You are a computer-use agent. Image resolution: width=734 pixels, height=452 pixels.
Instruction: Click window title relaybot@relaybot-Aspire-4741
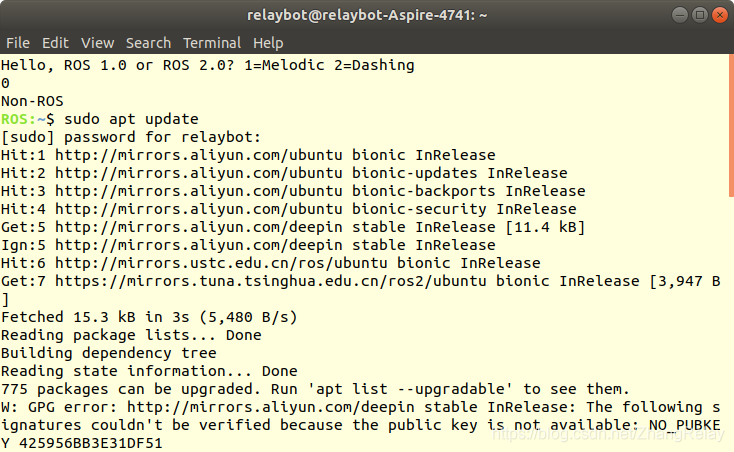pyautogui.click(x=367, y=15)
